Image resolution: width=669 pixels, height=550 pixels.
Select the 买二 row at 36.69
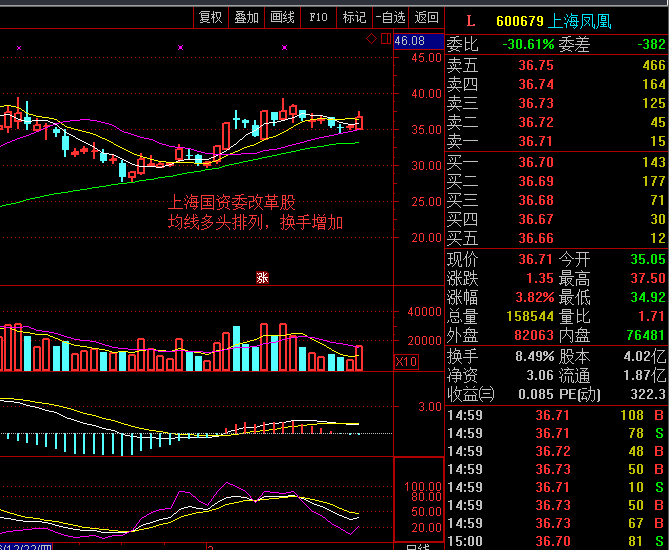tap(556, 181)
